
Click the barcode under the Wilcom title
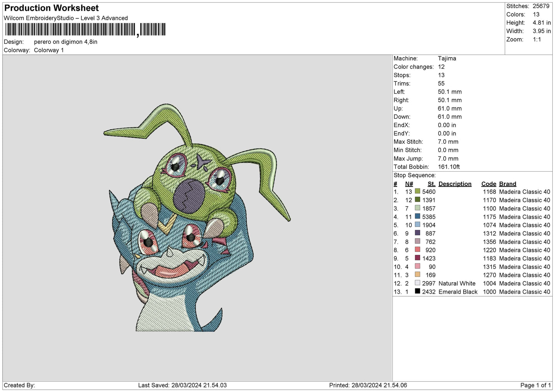85,30
